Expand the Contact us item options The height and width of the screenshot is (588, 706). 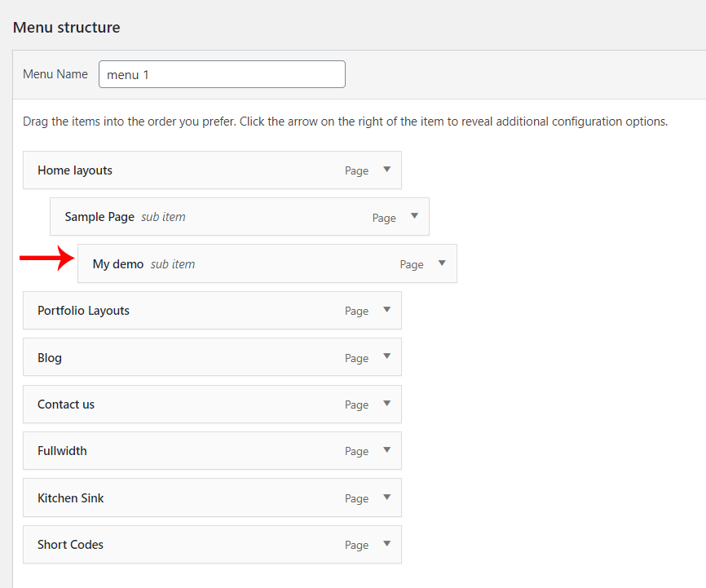pos(386,403)
